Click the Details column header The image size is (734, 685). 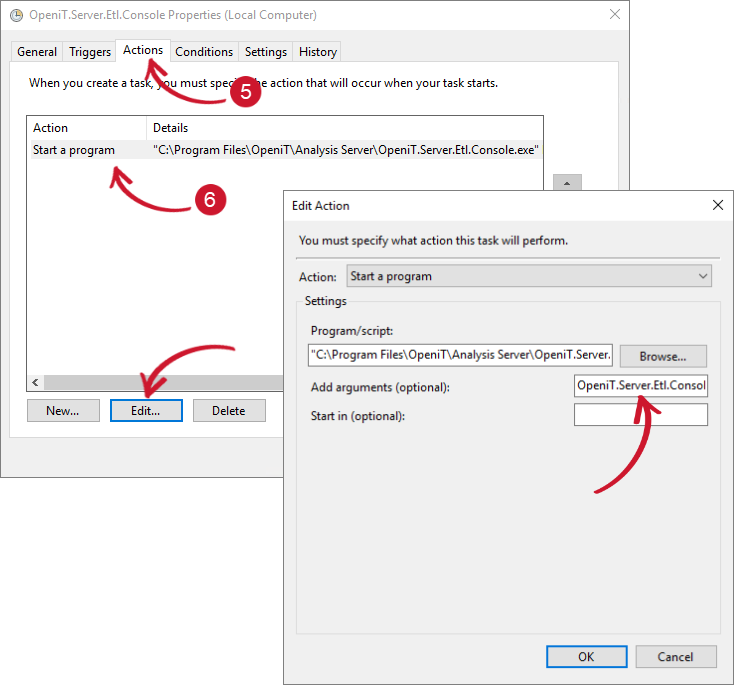(x=345, y=128)
